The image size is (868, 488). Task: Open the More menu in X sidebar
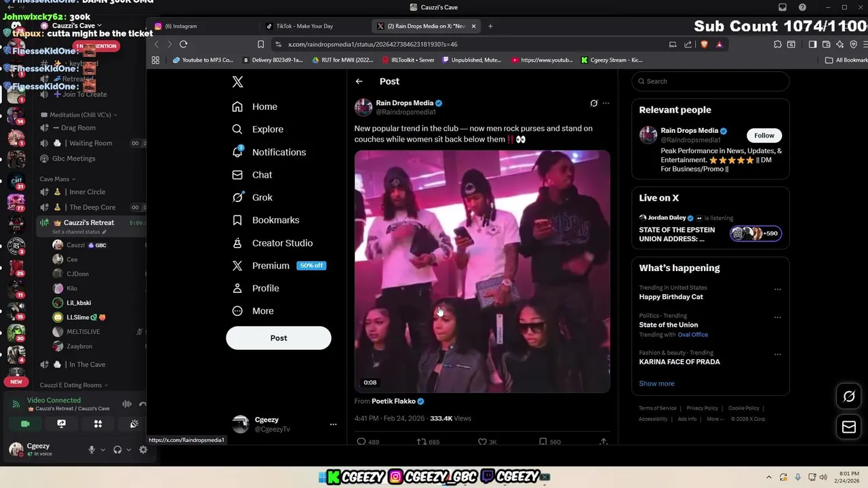(x=253, y=311)
